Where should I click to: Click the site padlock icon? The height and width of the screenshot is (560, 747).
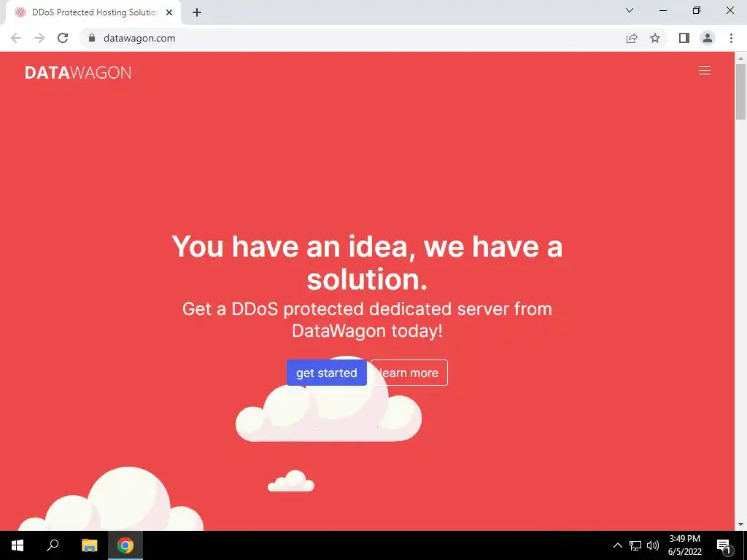pos(92,38)
